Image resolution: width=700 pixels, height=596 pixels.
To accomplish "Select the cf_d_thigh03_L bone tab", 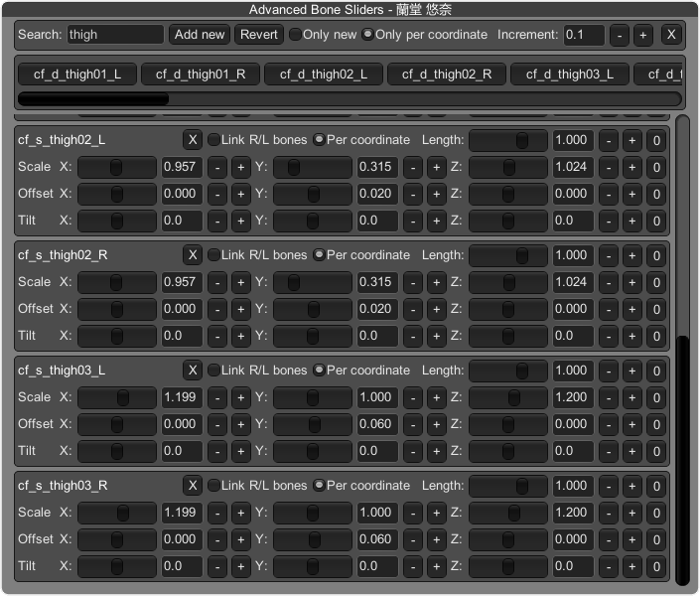I will click(570, 74).
